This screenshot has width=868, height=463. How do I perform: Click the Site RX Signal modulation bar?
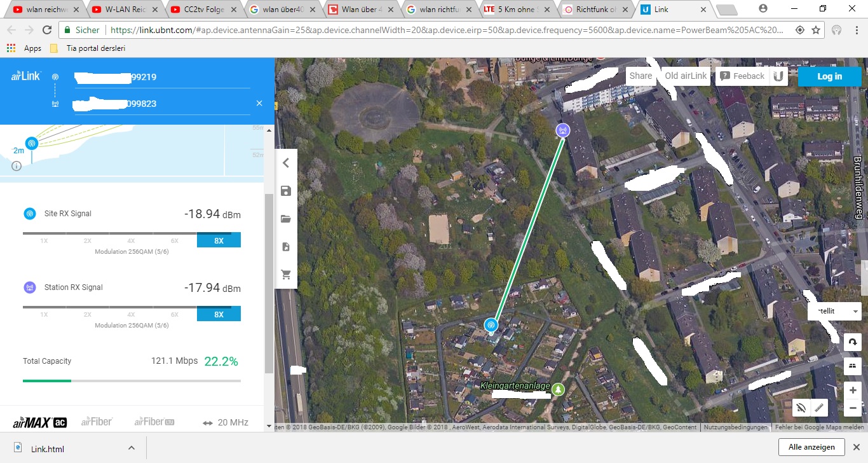[x=132, y=240]
